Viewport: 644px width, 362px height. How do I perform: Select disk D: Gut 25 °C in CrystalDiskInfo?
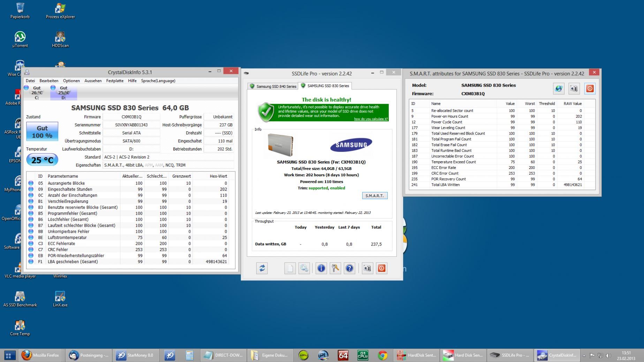click(63, 93)
